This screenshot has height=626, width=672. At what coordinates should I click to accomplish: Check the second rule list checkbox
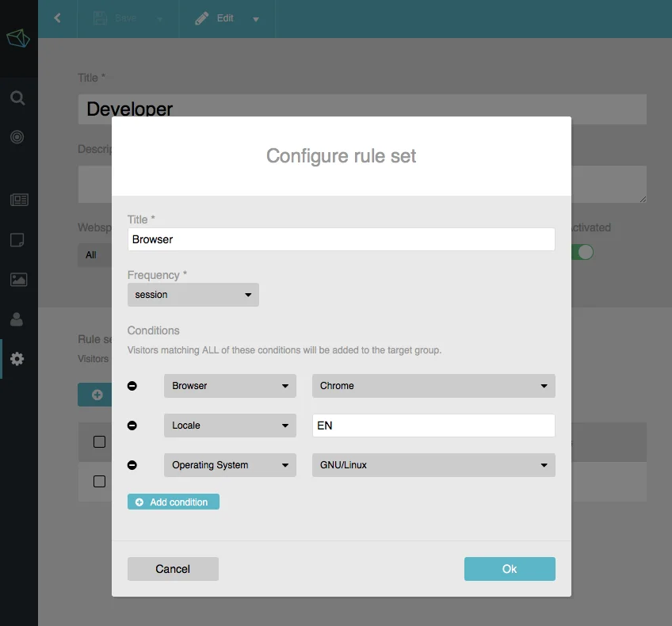(99, 481)
